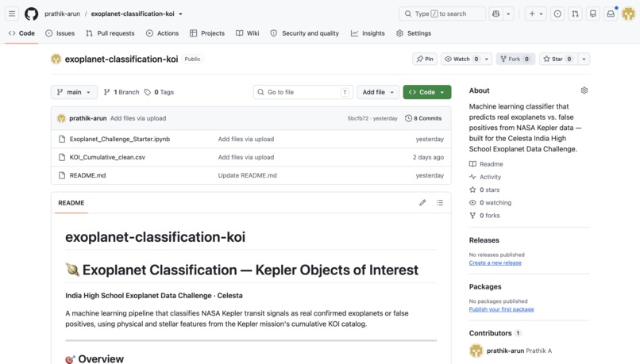Screen dimensions: 640x364
Task: Click repository avatar next to title
Action: click(x=56, y=59)
